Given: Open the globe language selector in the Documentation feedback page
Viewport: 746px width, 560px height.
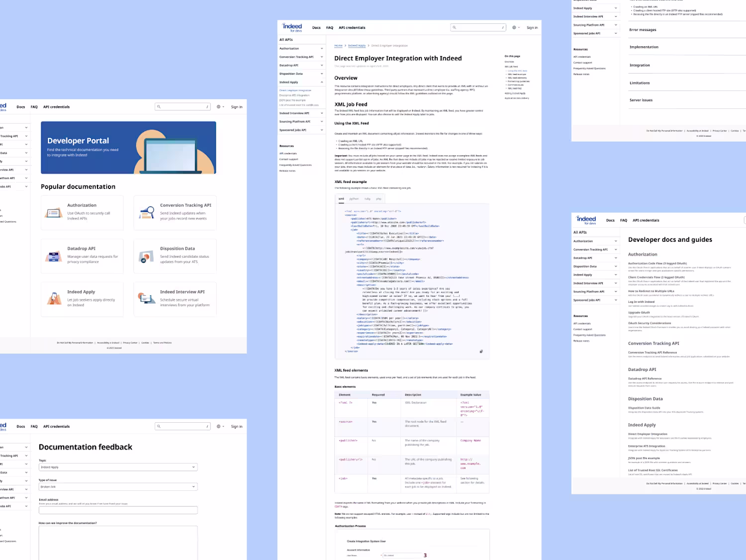Looking at the screenshot, I should 220,426.
